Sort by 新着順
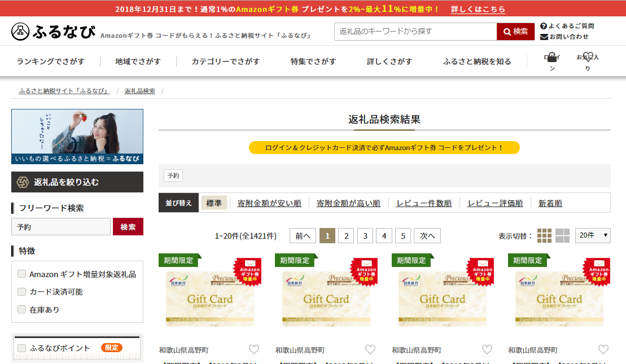 pyautogui.click(x=550, y=203)
